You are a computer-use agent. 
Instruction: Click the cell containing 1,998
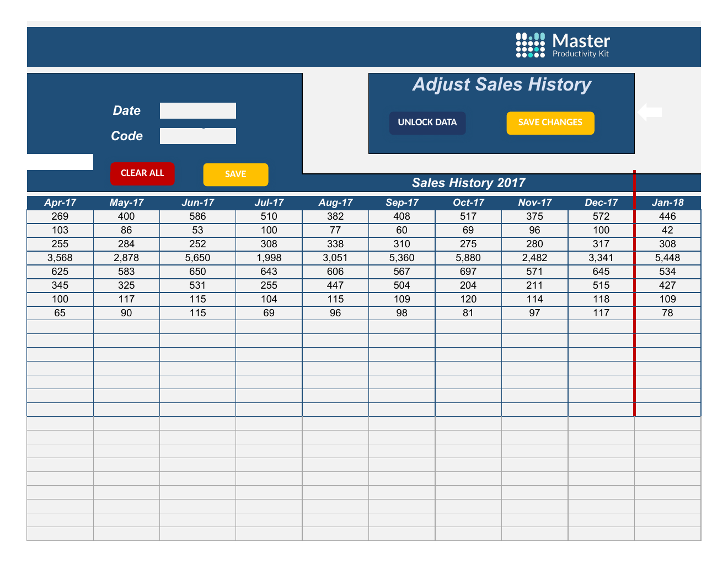[269, 258]
